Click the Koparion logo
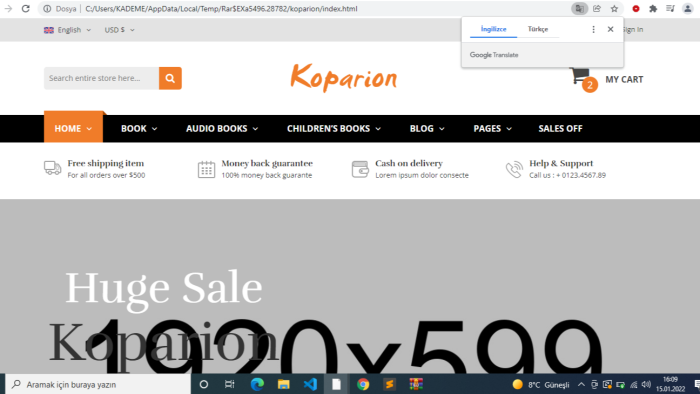This screenshot has width=700, height=394. coord(343,78)
